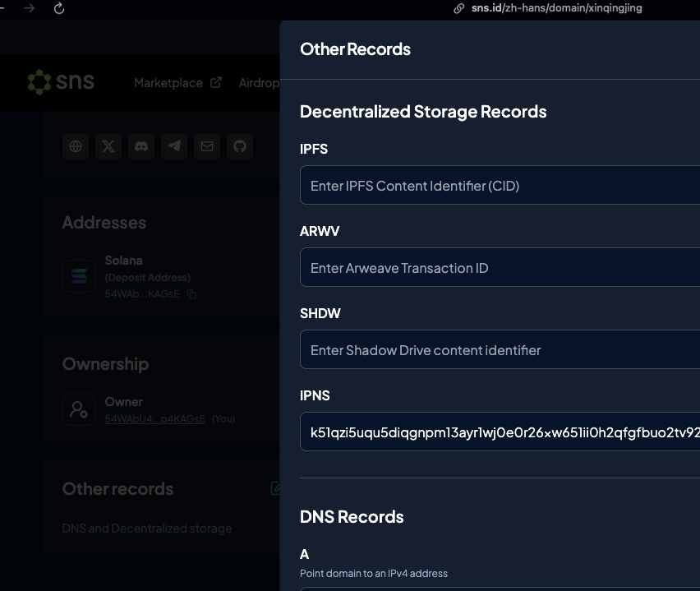Click the ARWV field label
The height and width of the screenshot is (591, 700).
(320, 231)
